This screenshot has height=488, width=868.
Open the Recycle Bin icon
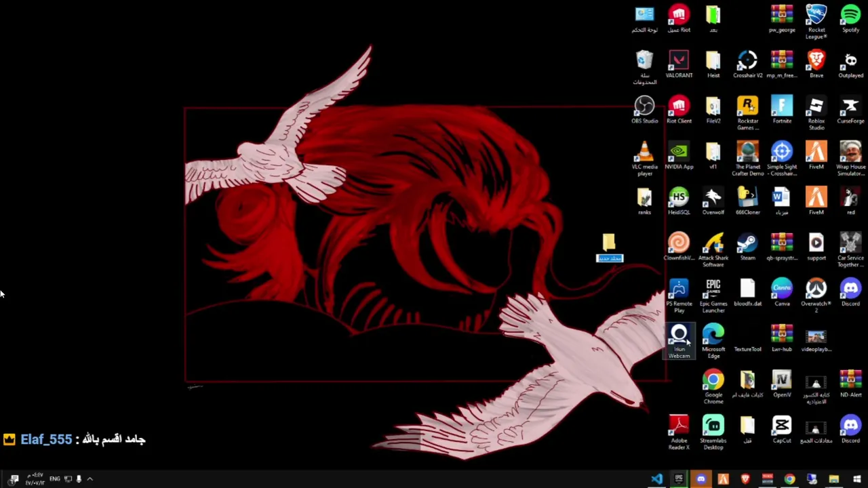coord(644,68)
